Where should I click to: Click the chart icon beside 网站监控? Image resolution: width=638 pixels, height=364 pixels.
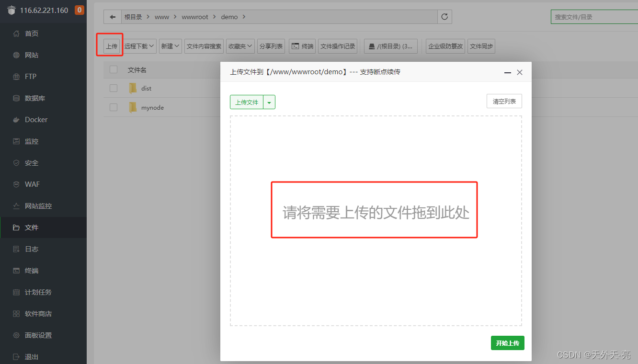tap(16, 206)
